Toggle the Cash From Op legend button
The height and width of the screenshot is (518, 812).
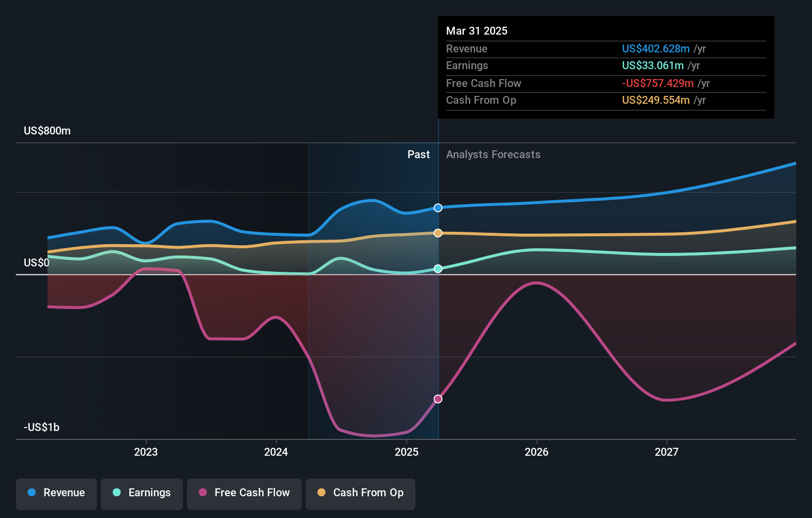tap(361, 494)
